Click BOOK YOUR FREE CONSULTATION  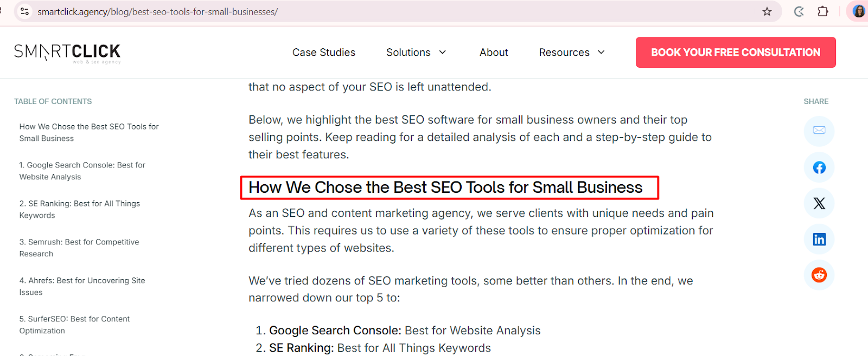click(x=735, y=52)
